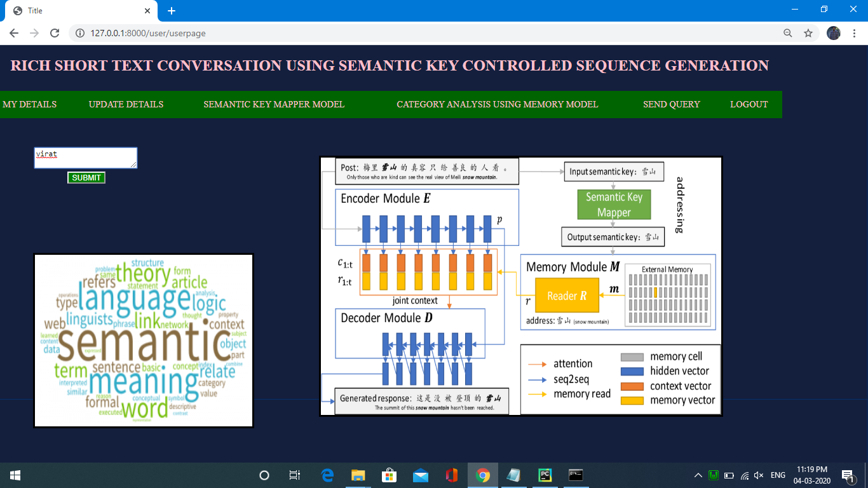Open the notification action center

(x=848, y=475)
